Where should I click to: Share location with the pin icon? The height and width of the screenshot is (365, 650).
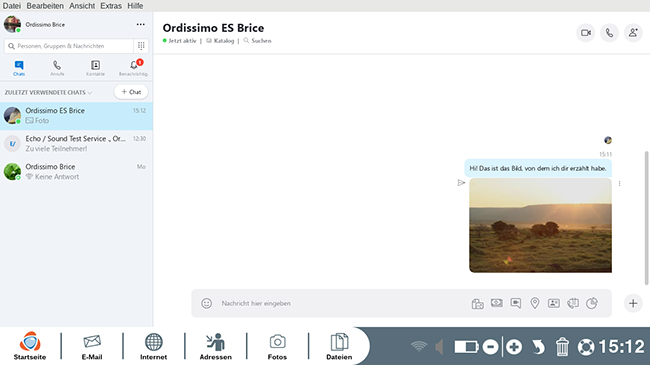pyautogui.click(x=535, y=303)
